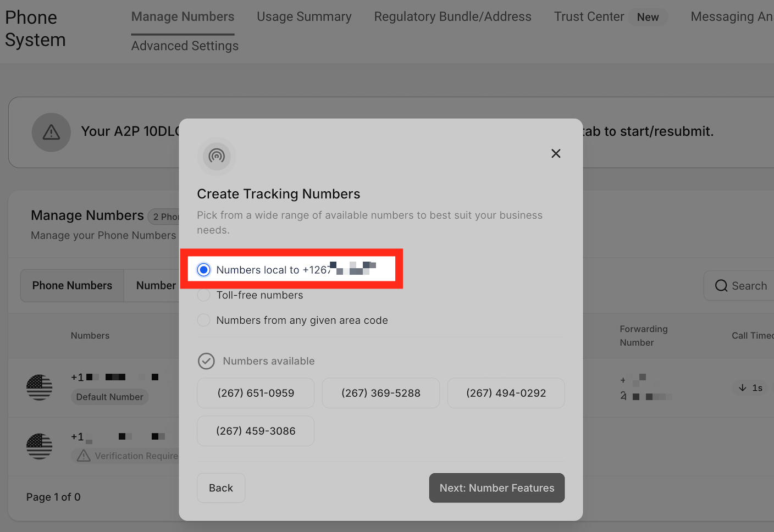Open the Trust Center menu item

589,16
